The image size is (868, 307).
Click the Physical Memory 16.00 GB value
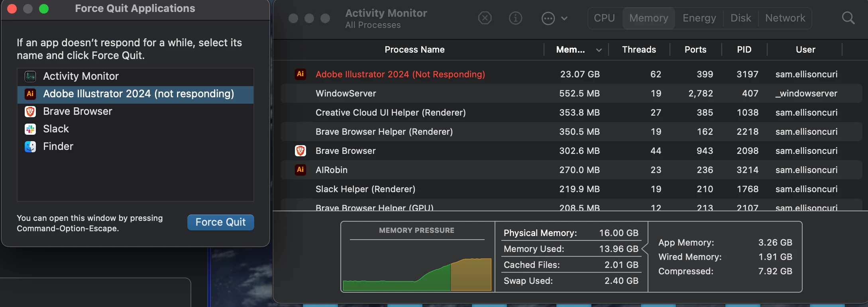(x=619, y=233)
